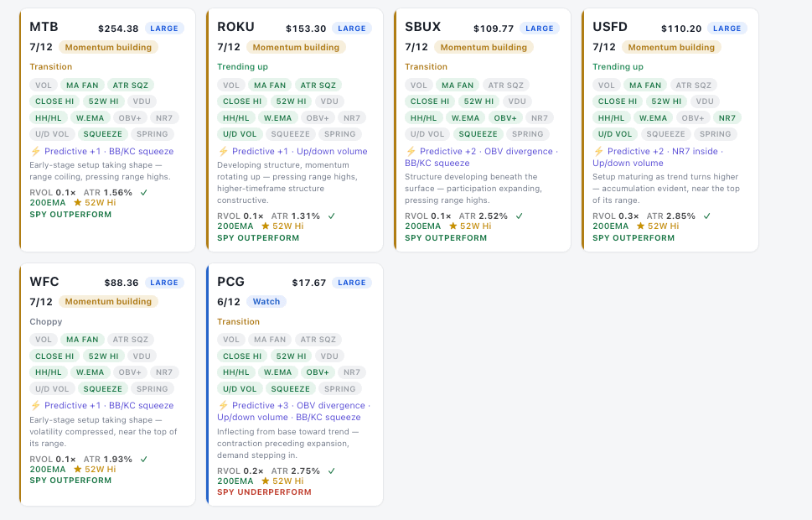Screen dimensions: 812x520
Task: Open the ROKU ticker card
Action: (295, 130)
